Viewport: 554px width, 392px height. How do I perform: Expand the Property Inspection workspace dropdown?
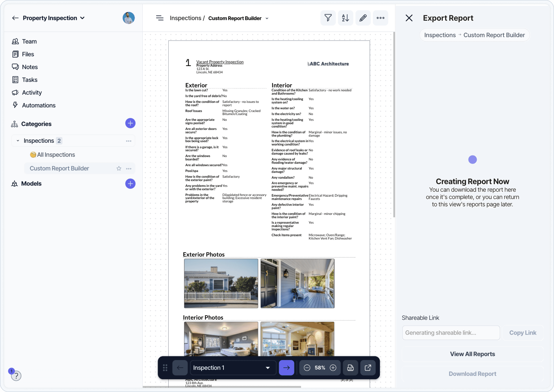[x=82, y=18]
